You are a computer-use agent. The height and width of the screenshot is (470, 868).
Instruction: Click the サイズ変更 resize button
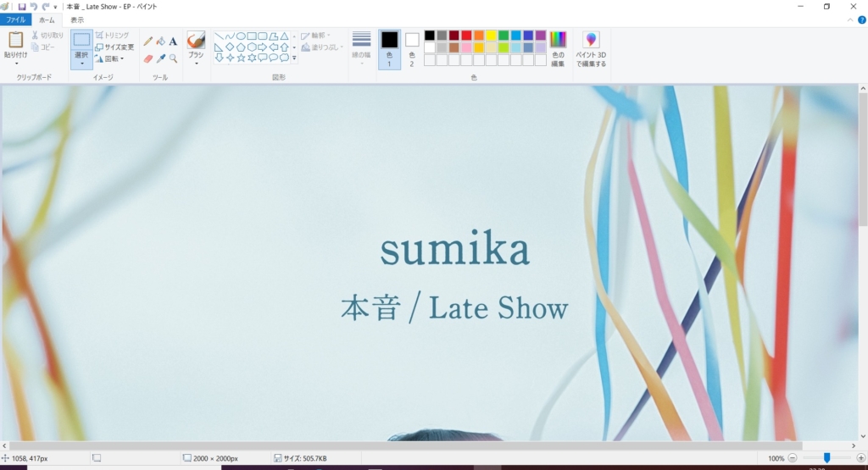(114, 47)
